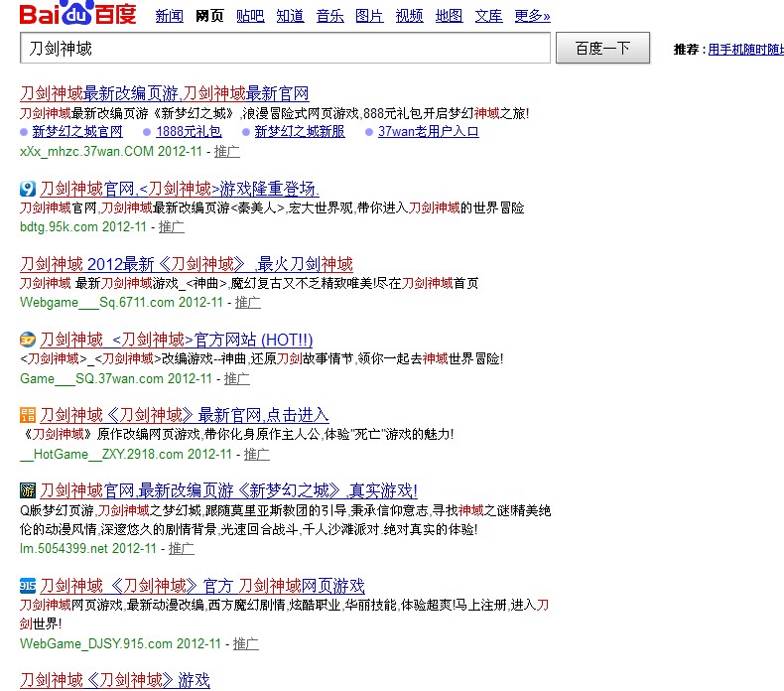Click the blue favicon beside 刀剑神域官网 result

(28, 190)
